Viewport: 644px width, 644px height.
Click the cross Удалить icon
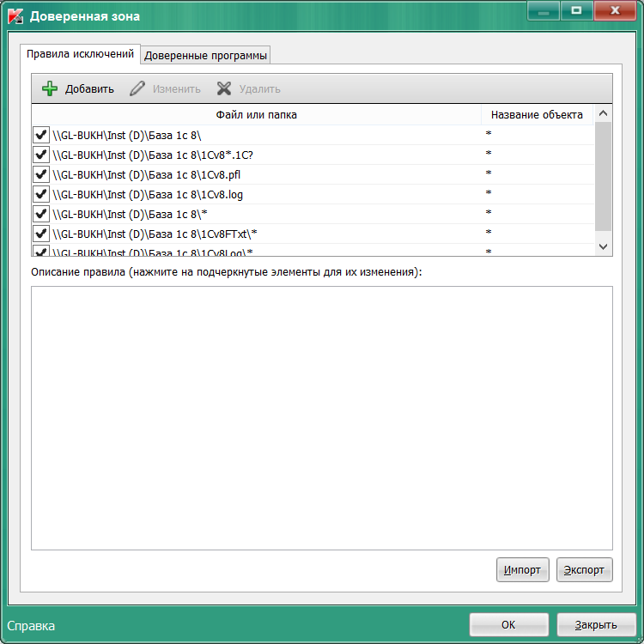click(224, 88)
